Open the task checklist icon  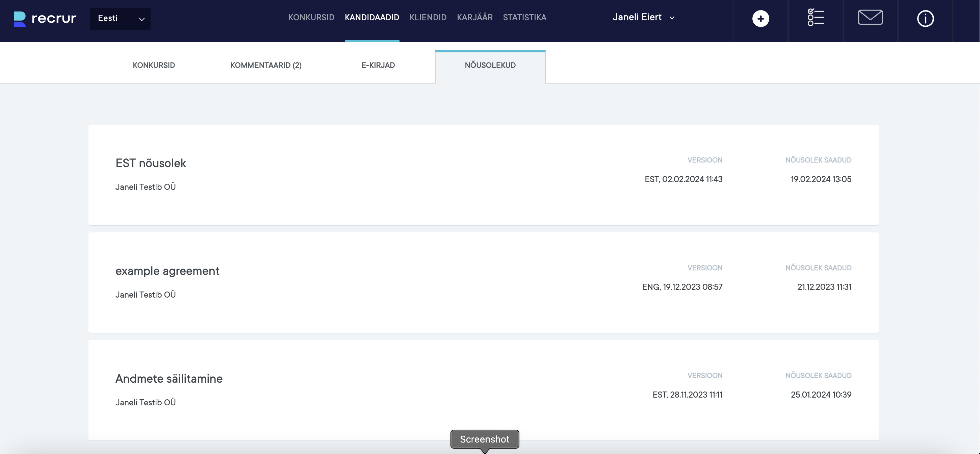pyautogui.click(x=815, y=18)
